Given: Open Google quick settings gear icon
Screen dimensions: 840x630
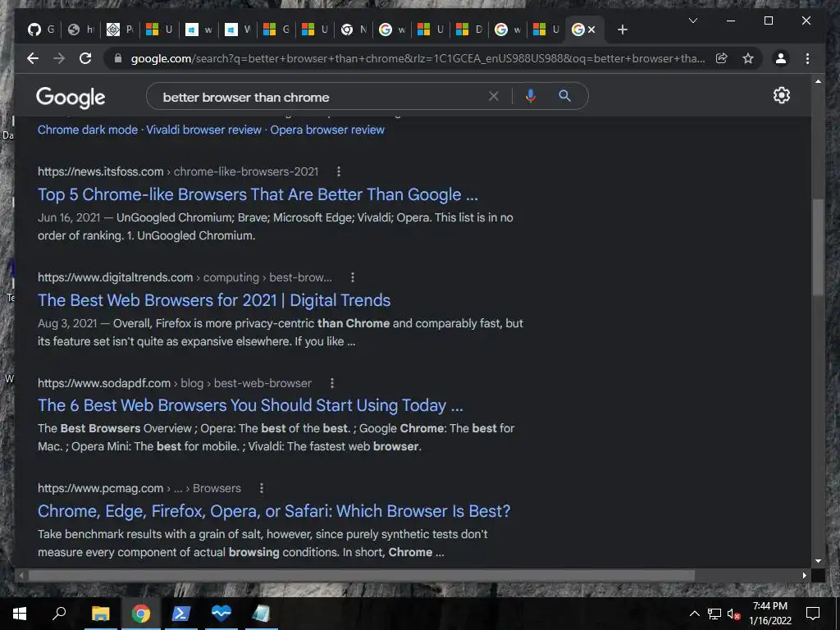Looking at the screenshot, I should coord(781,95).
